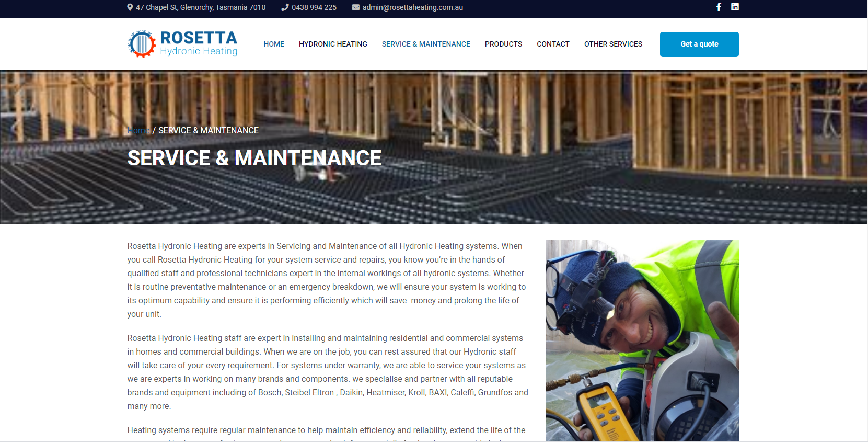
Task: Open the LinkedIn icon link
Action: [x=735, y=7]
